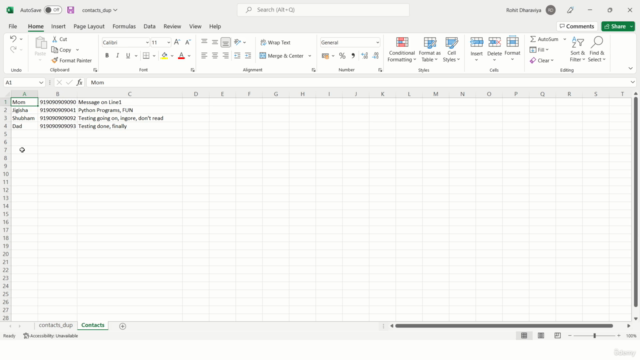Open Cell Styles gallery

(451, 49)
